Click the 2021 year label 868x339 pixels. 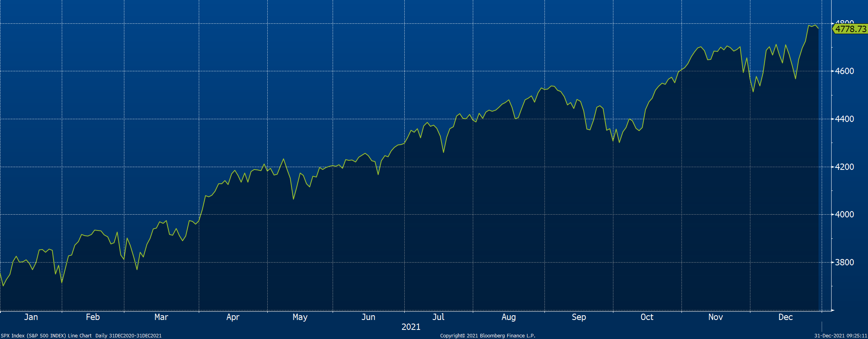coord(411,327)
